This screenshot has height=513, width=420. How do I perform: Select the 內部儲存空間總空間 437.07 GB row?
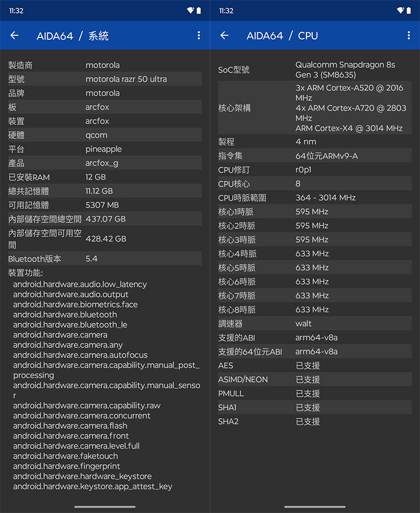coord(104,219)
